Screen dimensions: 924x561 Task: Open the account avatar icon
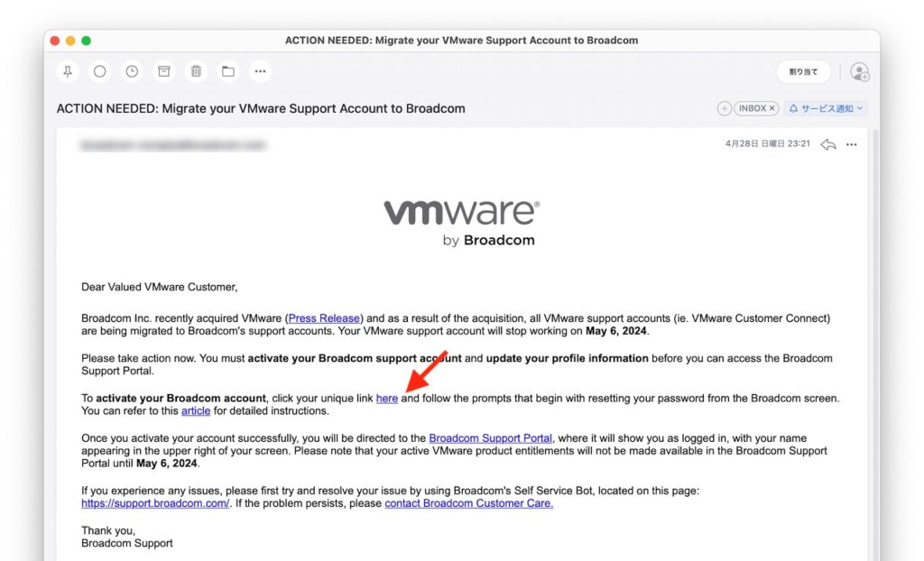860,71
